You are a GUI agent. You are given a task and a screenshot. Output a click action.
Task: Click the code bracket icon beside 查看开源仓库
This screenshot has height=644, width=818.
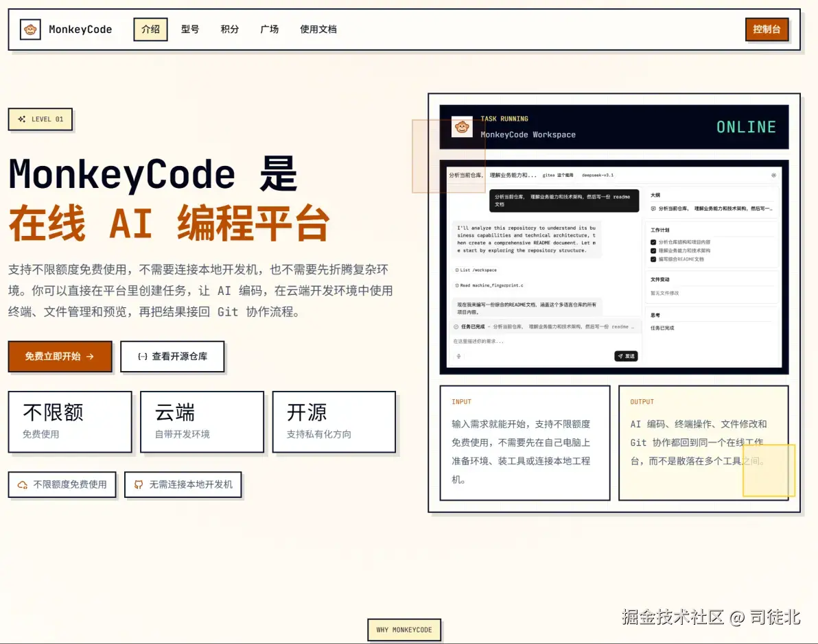pyautogui.click(x=143, y=356)
